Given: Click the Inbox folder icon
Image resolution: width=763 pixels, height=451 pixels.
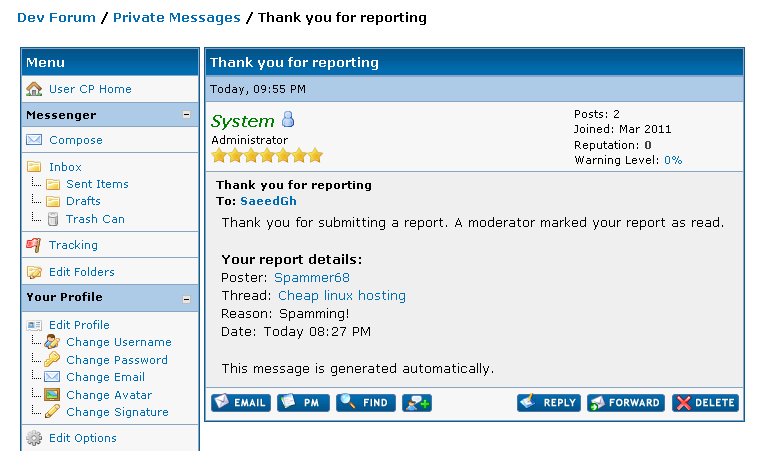Looking at the screenshot, I should [34, 167].
